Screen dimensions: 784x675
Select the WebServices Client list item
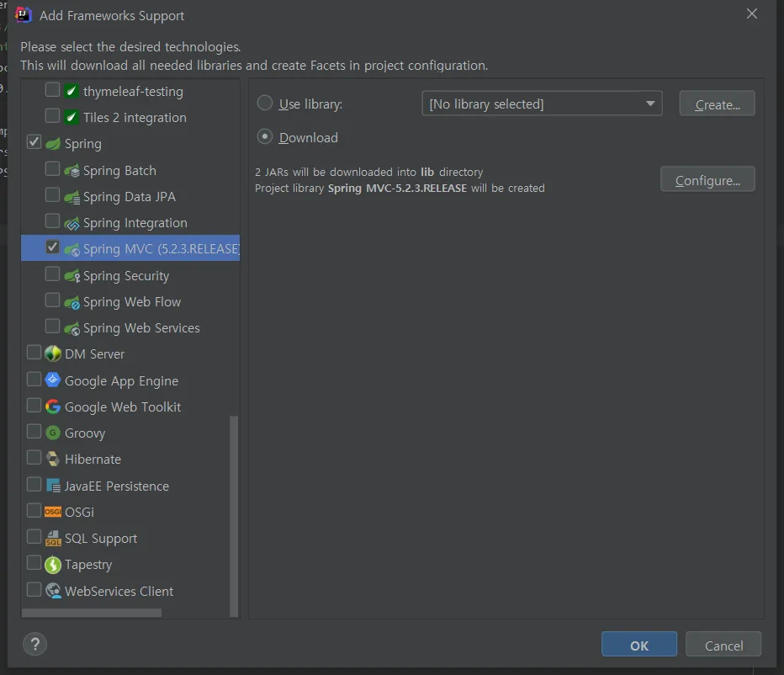tap(119, 591)
